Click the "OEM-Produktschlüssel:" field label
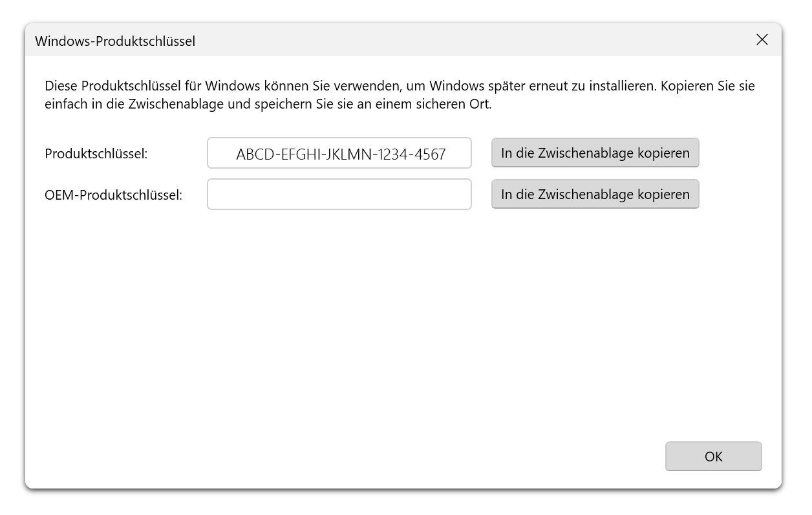Screen dimensions: 812x515 (x=114, y=194)
